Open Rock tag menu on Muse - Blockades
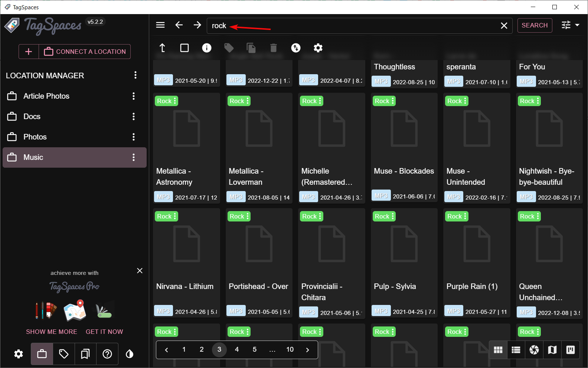This screenshot has height=368, width=588. click(393, 101)
